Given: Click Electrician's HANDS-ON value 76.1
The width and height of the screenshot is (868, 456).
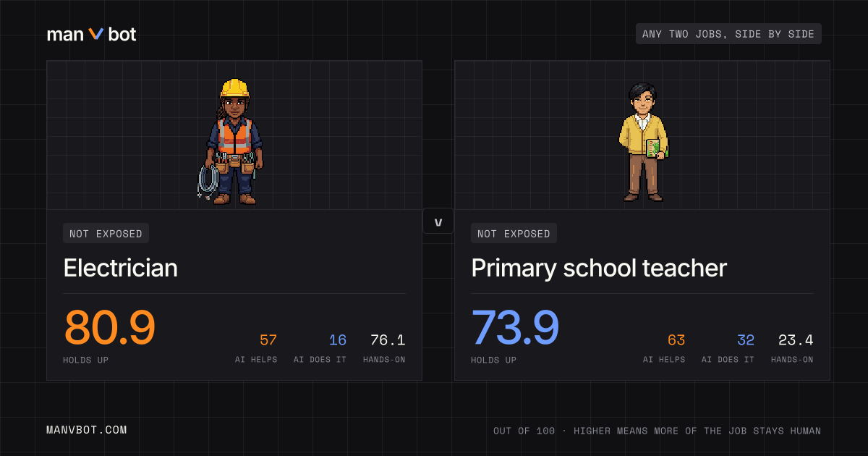Looking at the screenshot, I should pyautogui.click(x=388, y=340).
